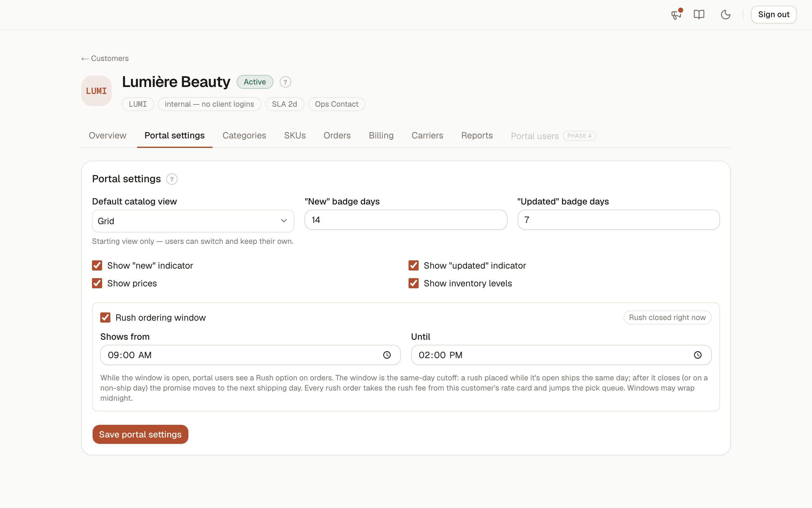This screenshot has height=508, width=812.
Task: Go to the SKUs tab
Action: [295, 135]
